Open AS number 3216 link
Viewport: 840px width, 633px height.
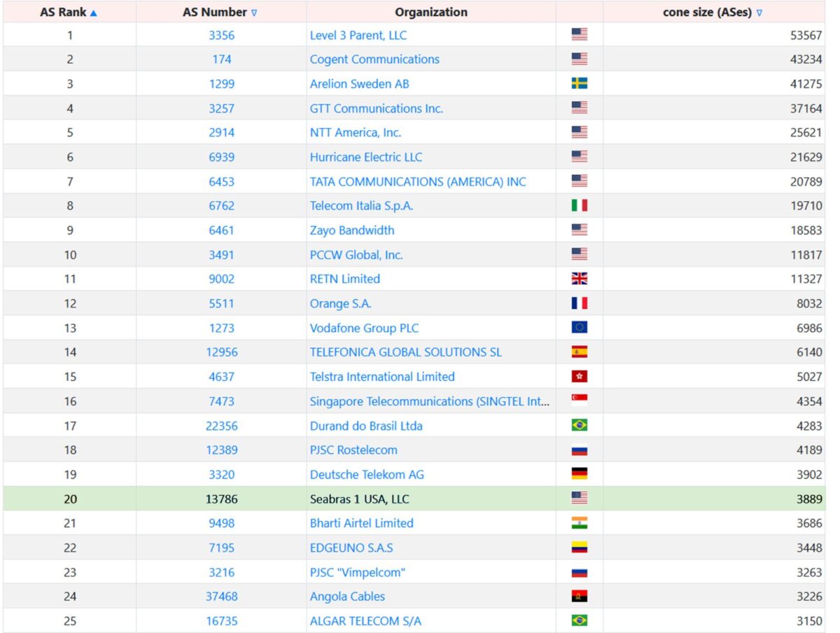tap(221, 572)
